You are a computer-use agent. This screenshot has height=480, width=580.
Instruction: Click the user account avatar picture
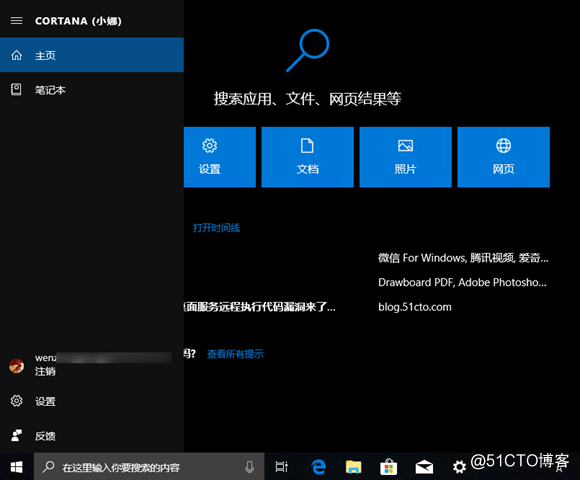[17, 366]
